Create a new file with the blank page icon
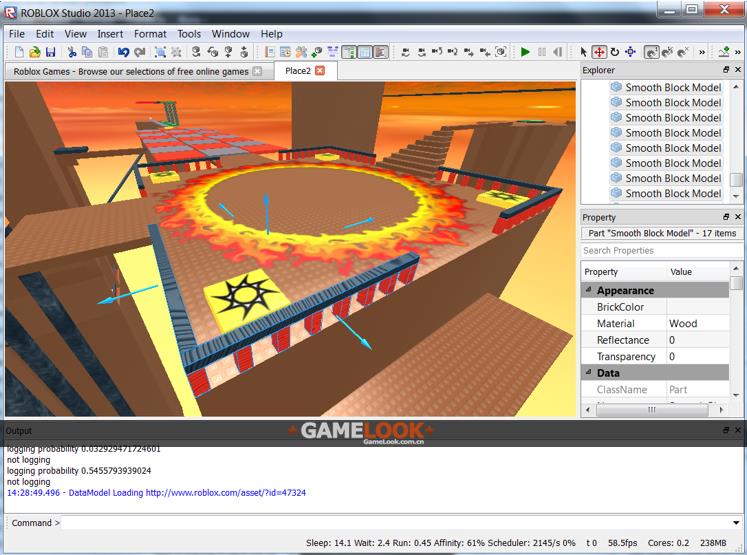The image size is (747, 555). point(19,52)
